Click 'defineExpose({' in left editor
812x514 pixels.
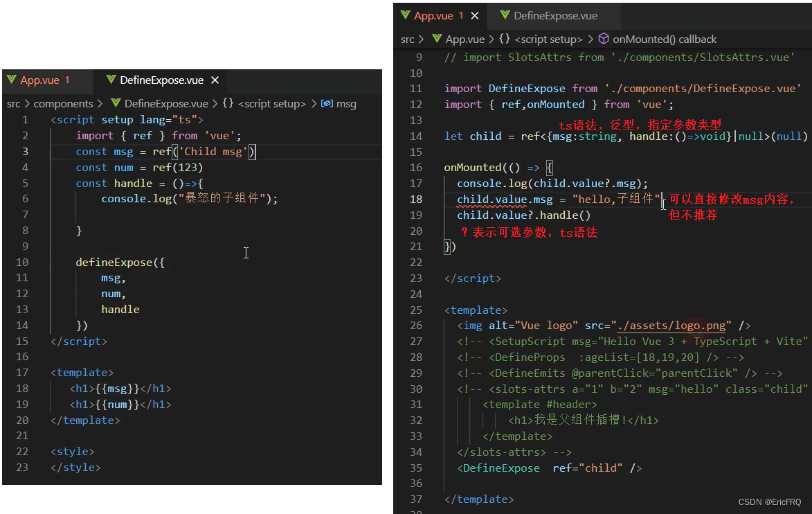click(120, 262)
